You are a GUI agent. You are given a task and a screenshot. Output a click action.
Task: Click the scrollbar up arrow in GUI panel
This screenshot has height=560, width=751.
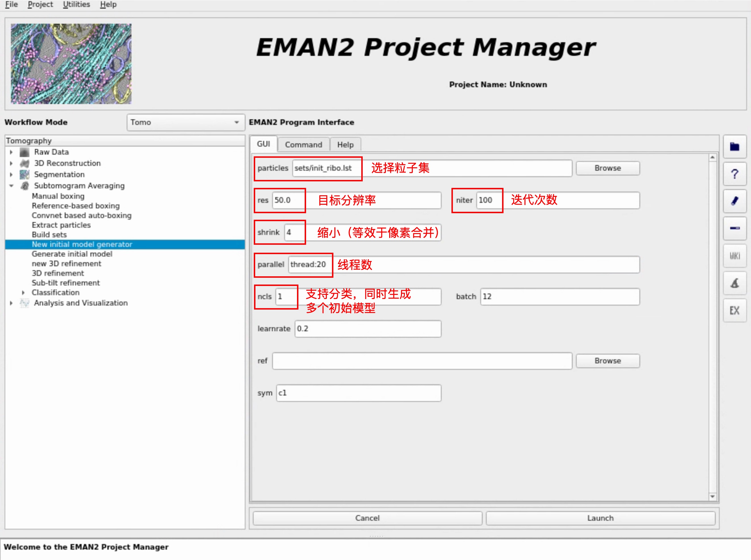(x=712, y=158)
